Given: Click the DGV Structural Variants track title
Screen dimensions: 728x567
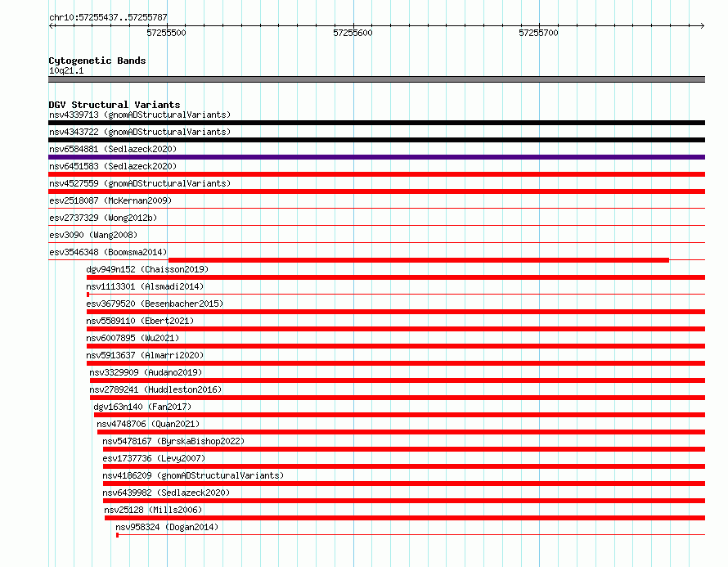Looking at the screenshot, I should click(115, 105).
